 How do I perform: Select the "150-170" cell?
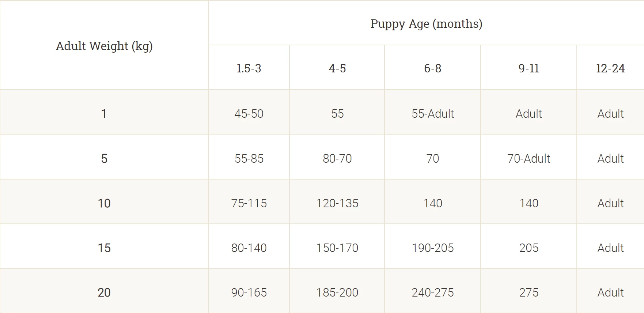pos(337,248)
